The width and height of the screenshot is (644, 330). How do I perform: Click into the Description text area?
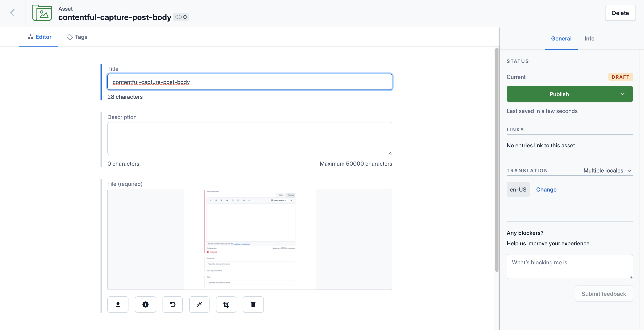(x=249, y=138)
